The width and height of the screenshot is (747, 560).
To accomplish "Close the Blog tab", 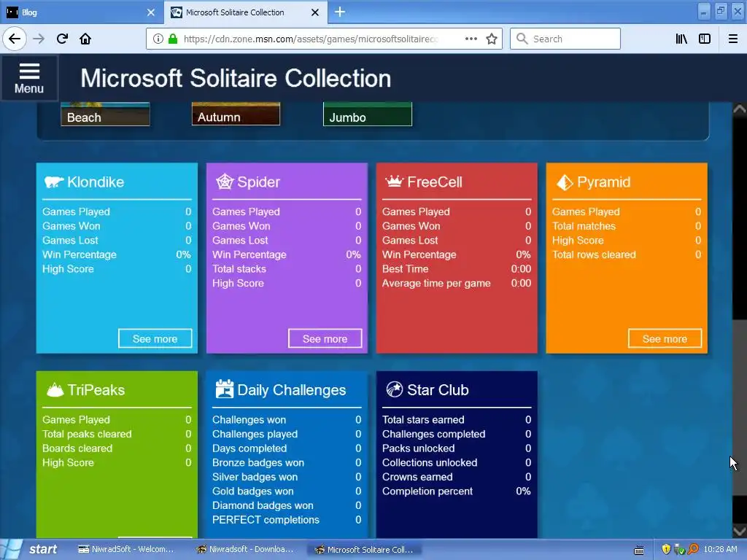I will tap(151, 12).
